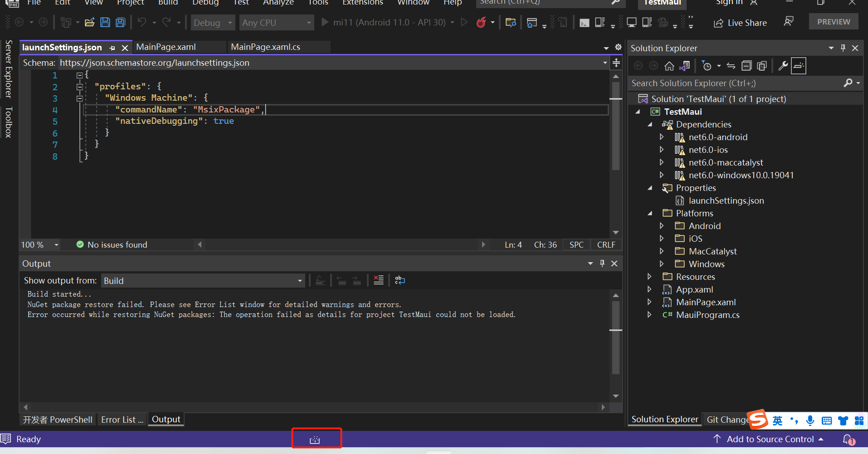Open the 'Show output from' Build dropdown
The width and height of the screenshot is (868, 454).
tap(203, 281)
